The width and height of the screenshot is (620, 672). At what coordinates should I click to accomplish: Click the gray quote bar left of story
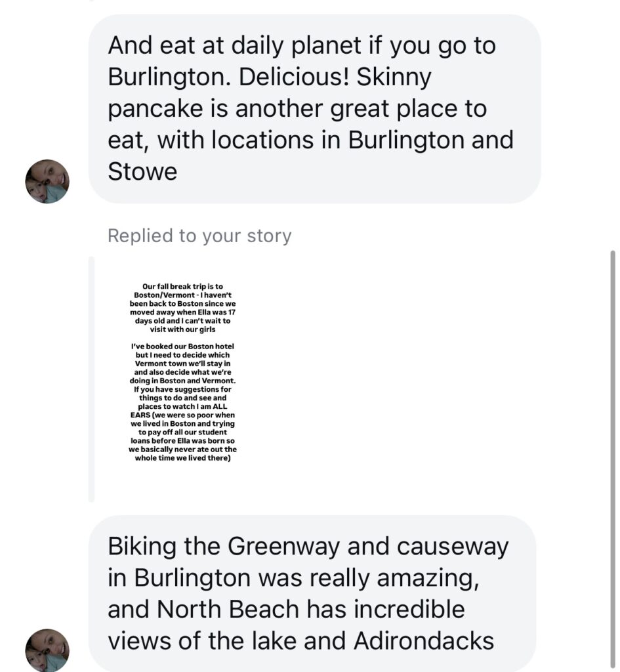click(92, 379)
